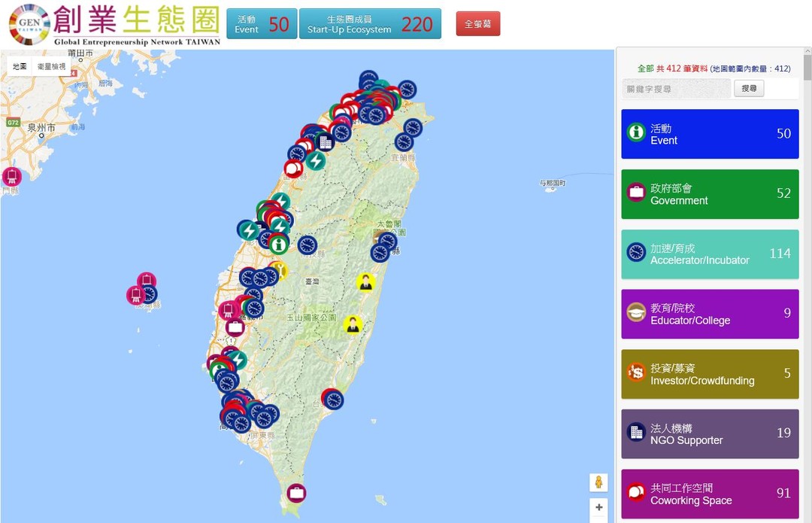Click the scrollbar up arrow
812x523 pixels.
[x=807, y=51]
